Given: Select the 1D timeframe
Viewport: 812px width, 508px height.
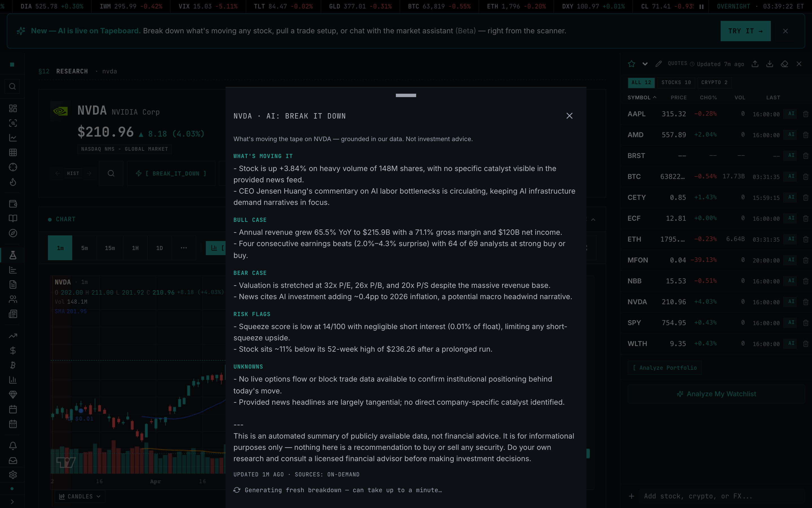Looking at the screenshot, I should coord(159,248).
